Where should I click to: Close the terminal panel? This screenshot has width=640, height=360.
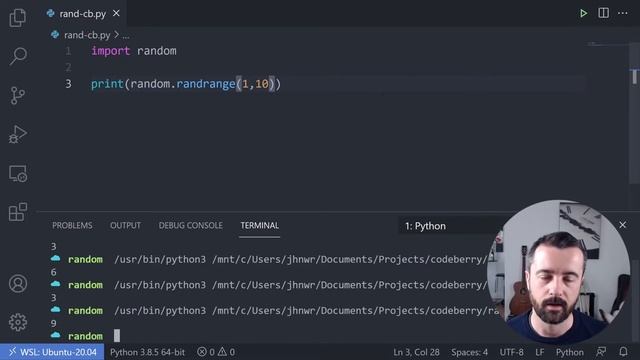point(622,225)
